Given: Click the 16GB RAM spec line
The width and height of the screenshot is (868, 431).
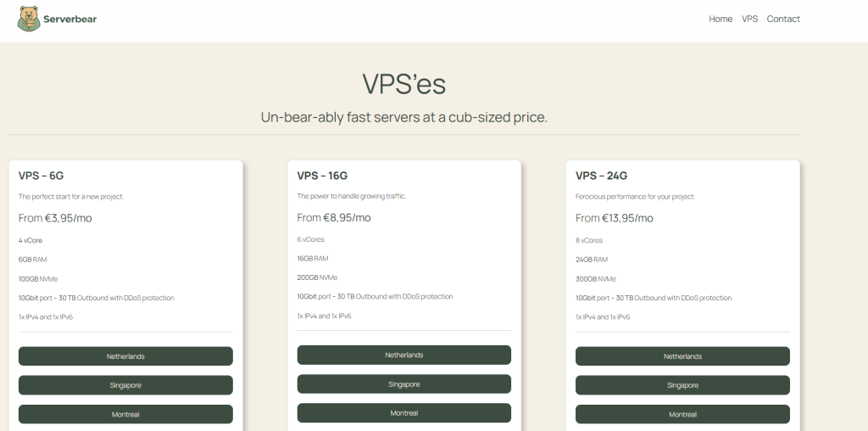Looking at the screenshot, I should click(x=313, y=258).
